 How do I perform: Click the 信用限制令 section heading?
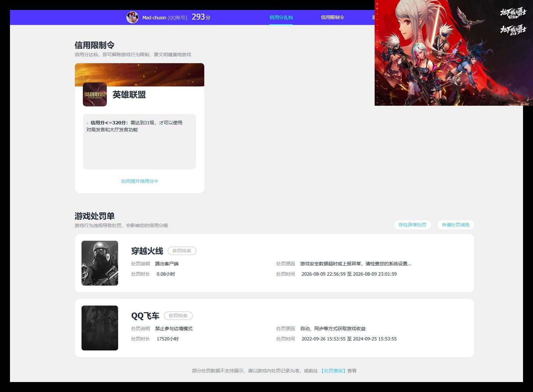click(x=94, y=45)
